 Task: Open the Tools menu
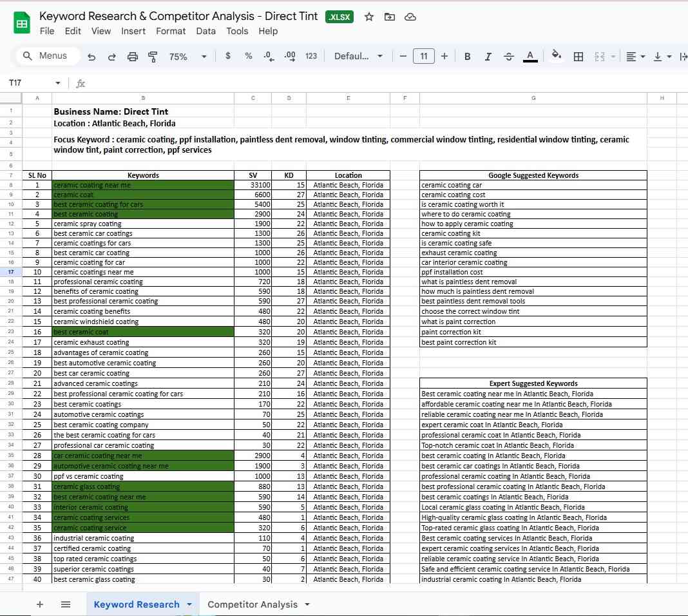pyautogui.click(x=237, y=31)
